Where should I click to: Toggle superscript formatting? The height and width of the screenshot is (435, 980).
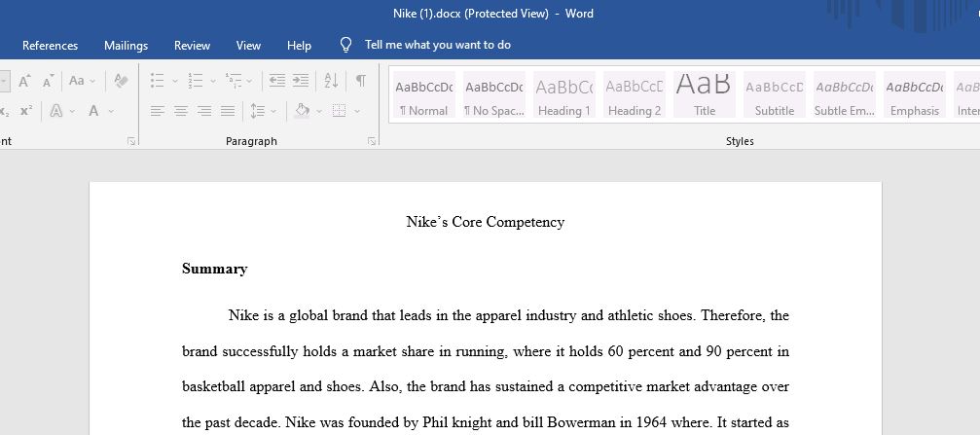25,111
